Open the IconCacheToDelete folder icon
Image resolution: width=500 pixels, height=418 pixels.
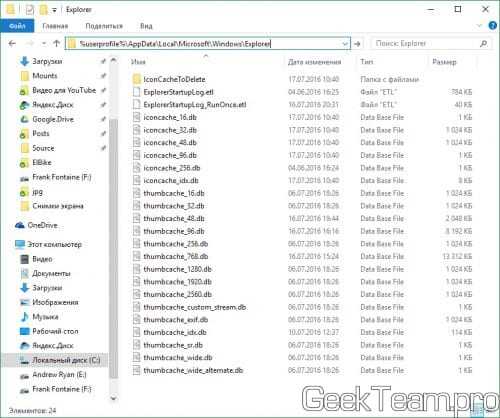[136, 79]
